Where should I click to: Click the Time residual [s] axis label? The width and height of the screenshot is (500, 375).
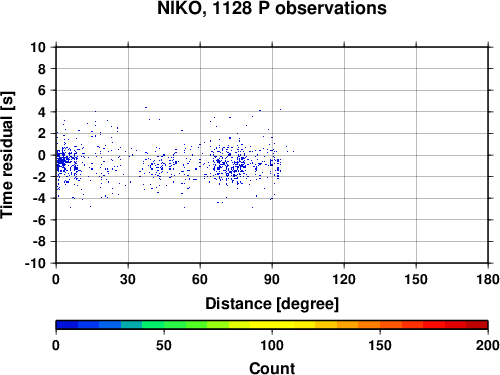point(7,155)
